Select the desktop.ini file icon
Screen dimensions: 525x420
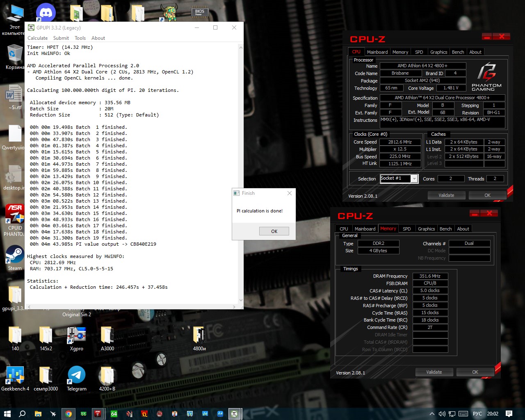coord(14,178)
